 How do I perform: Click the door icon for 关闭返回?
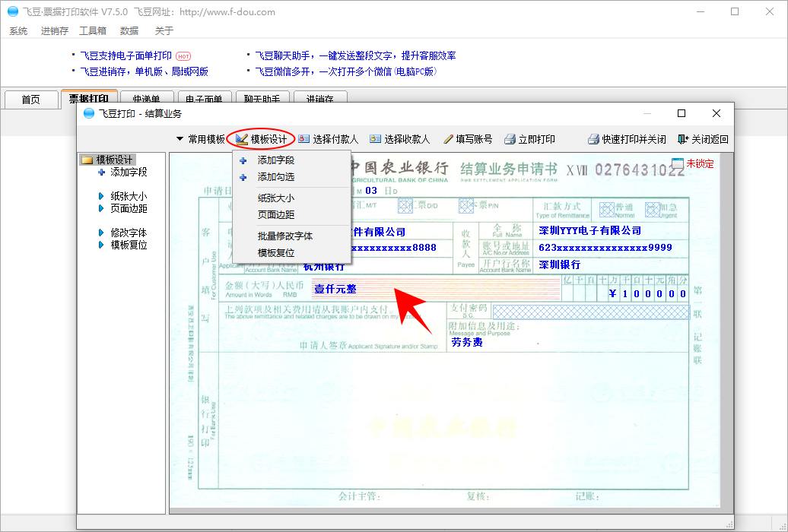click(x=683, y=139)
